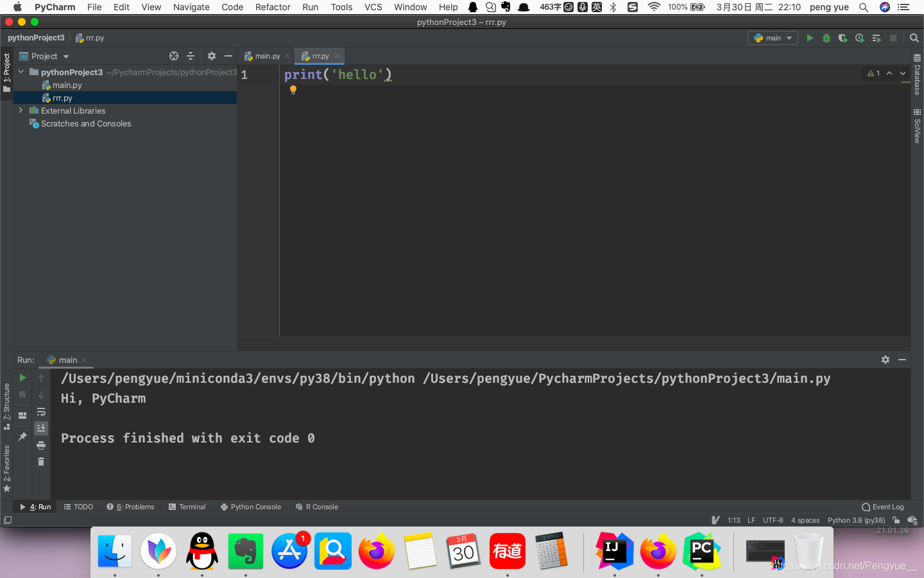Go to the next highlighted error arrow
Viewport: 924px width, 578px height.
tap(903, 73)
